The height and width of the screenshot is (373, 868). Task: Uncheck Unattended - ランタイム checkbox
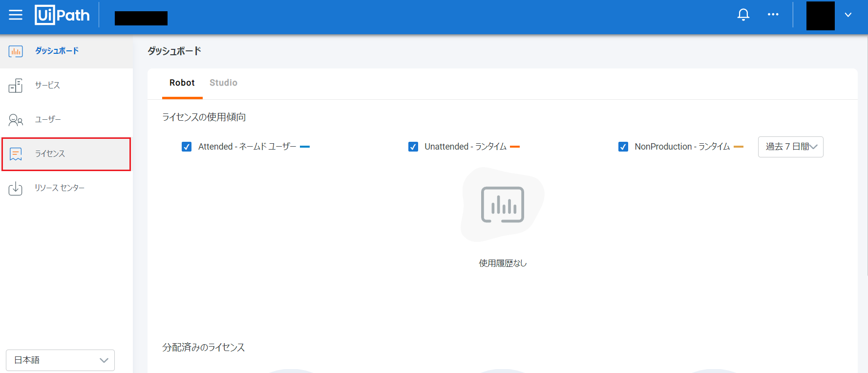tap(413, 147)
